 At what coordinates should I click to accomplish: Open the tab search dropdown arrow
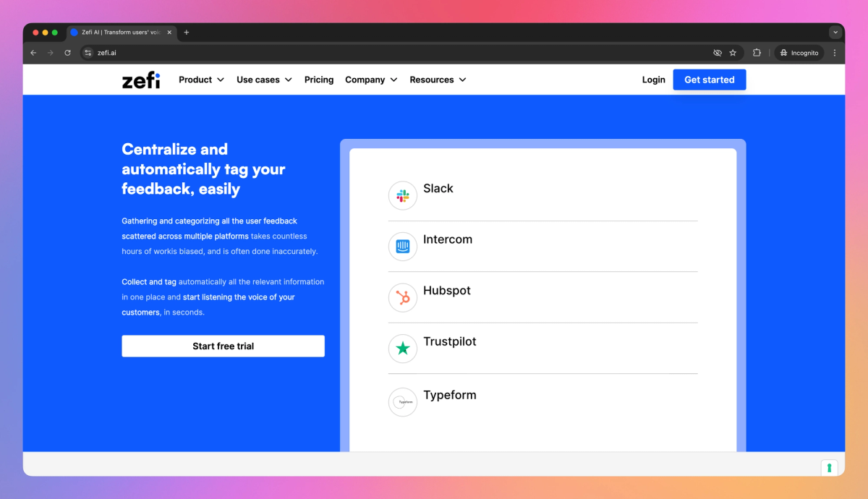[x=835, y=33]
